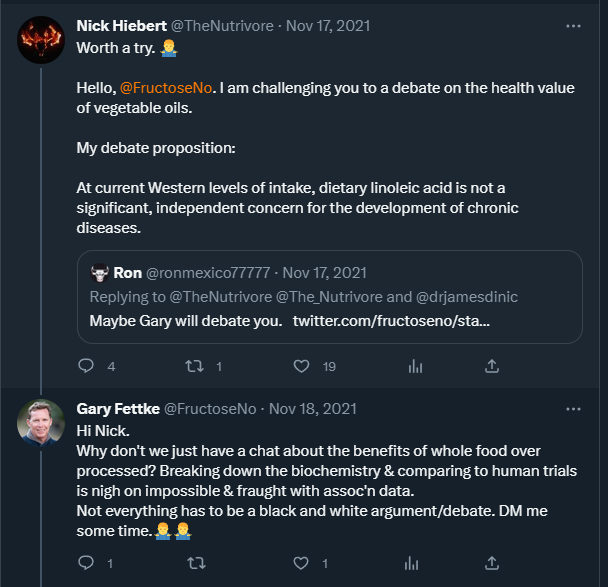View analytics for Gary Fettke's tweet

pos(415,564)
